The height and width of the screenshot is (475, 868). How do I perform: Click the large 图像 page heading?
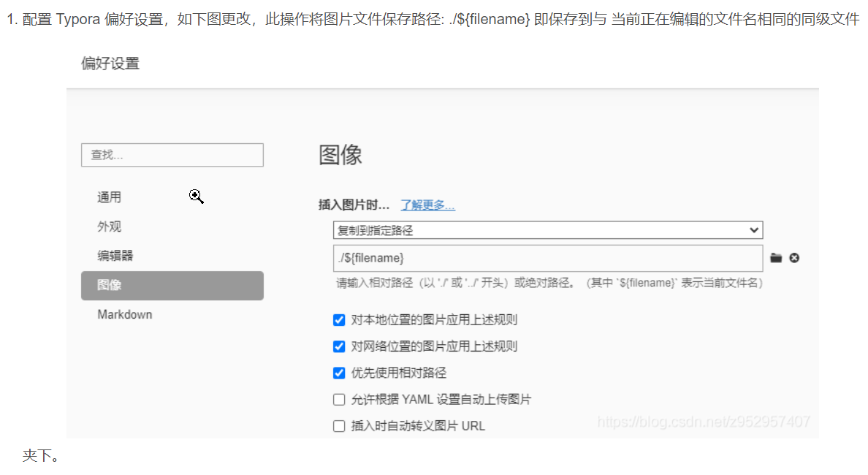click(340, 155)
